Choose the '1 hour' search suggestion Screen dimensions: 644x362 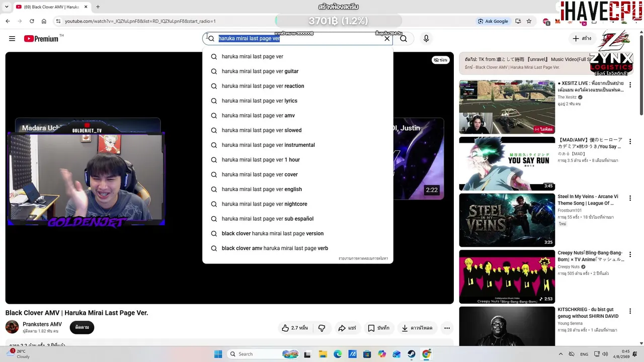pos(298,160)
